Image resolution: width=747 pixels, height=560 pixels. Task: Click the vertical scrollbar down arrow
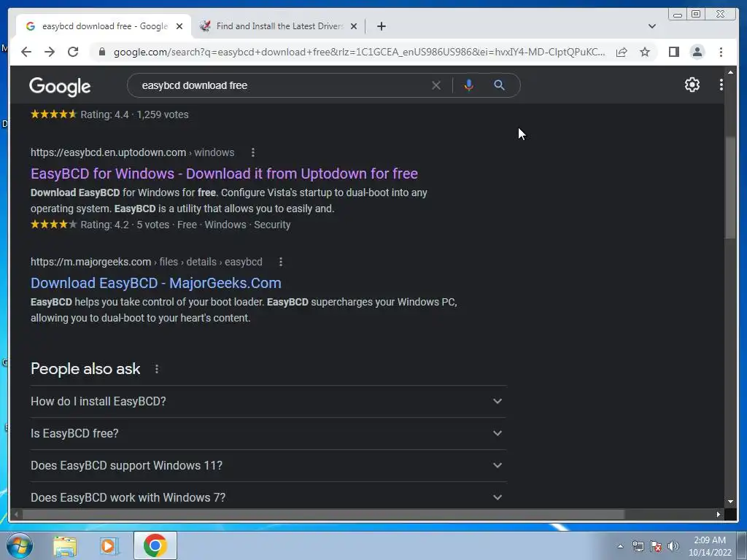(729, 502)
